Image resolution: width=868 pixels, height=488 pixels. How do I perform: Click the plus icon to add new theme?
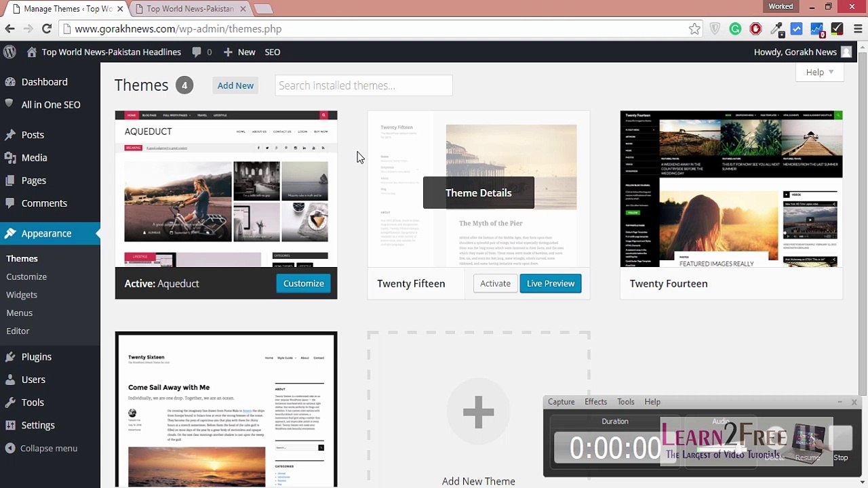coord(478,412)
